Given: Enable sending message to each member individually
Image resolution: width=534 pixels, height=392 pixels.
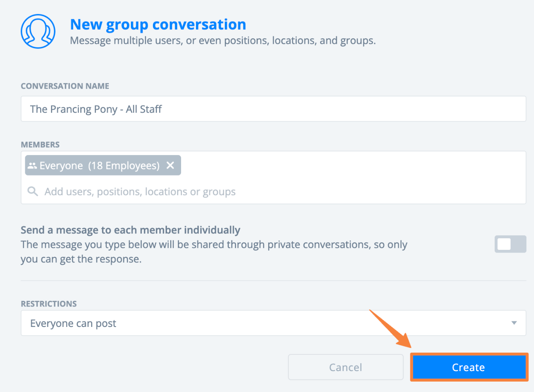Looking at the screenshot, I should pyautogui.click(x=510, y=244).
